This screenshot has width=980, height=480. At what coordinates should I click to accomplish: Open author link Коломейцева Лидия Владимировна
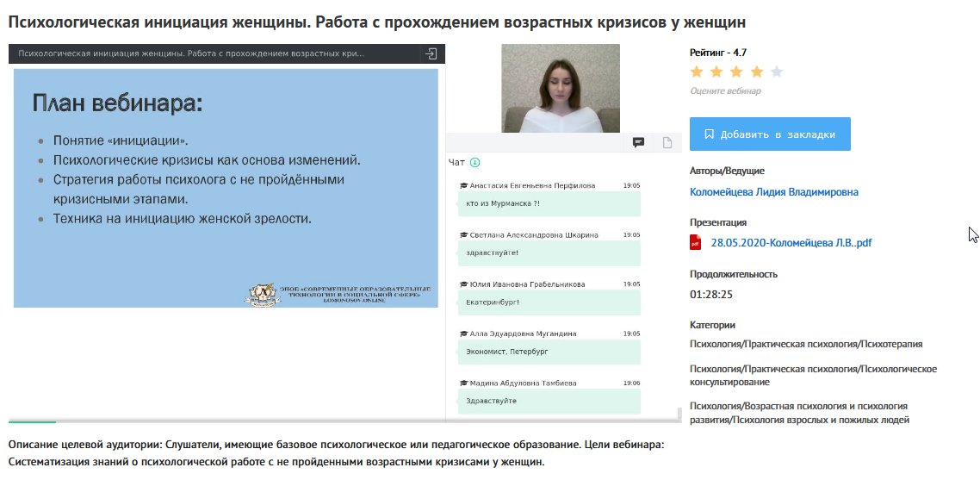(x=773, y=192)
